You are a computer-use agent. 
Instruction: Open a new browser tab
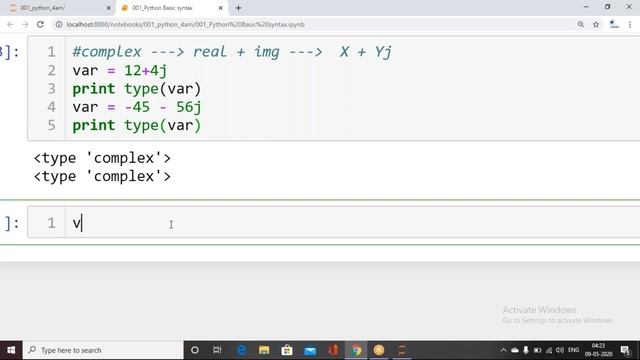click(x=238, y=8)
